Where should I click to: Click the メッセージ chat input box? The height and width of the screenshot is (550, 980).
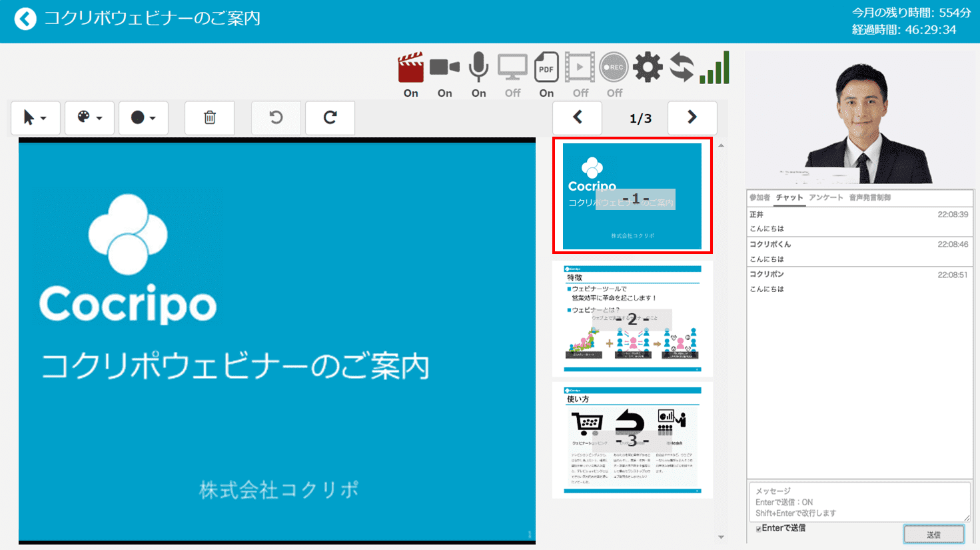[x=859, y=502]
